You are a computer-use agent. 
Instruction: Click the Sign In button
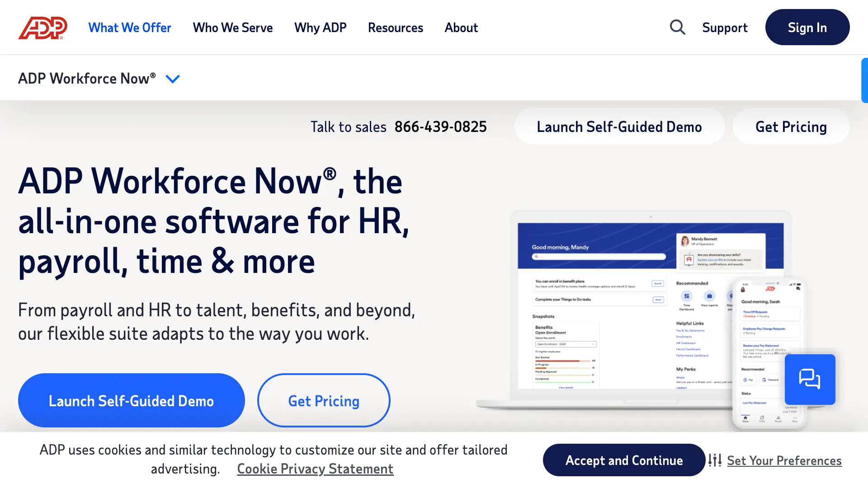(x=808, y=27)
